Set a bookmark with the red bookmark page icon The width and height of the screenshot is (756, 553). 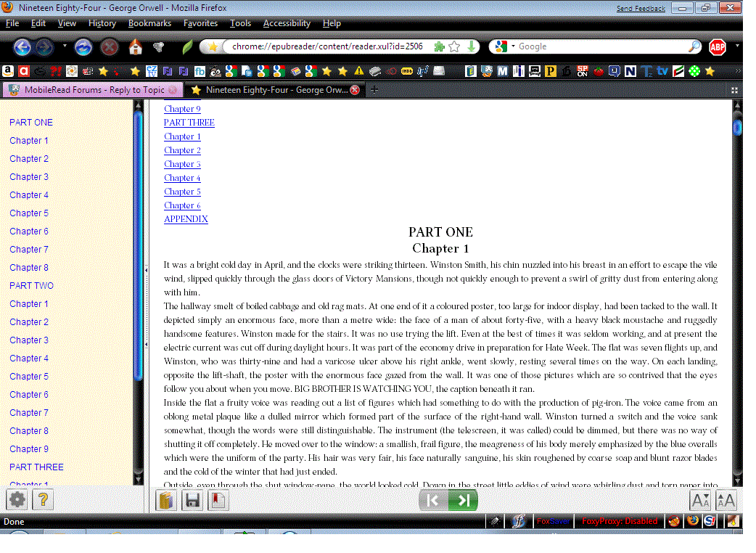click(x=218, y=500)
